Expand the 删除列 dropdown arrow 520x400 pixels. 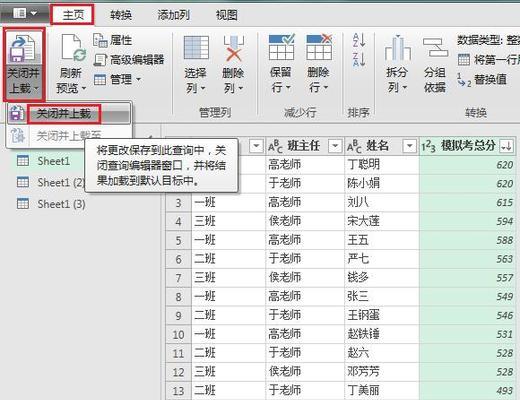tap(240, 88)
